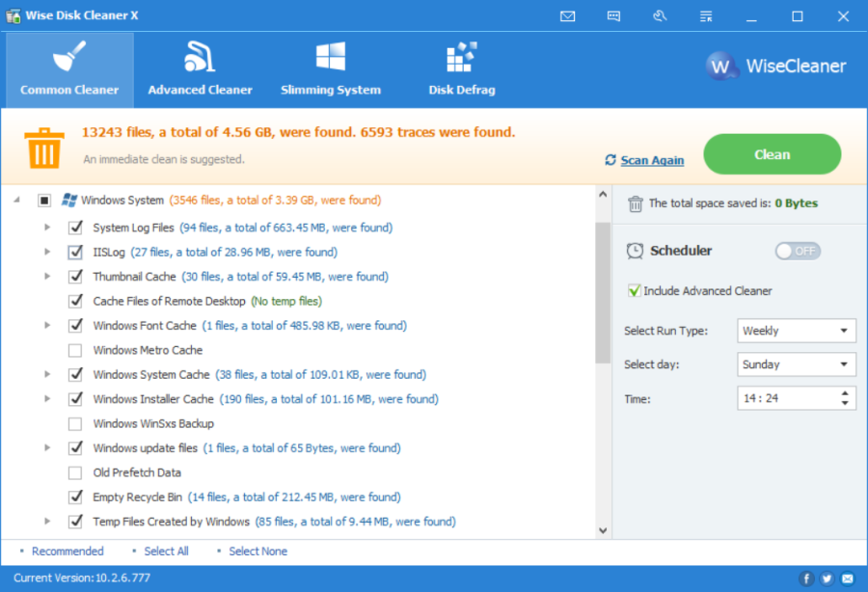Click the Select All link

tap(166, 552)
